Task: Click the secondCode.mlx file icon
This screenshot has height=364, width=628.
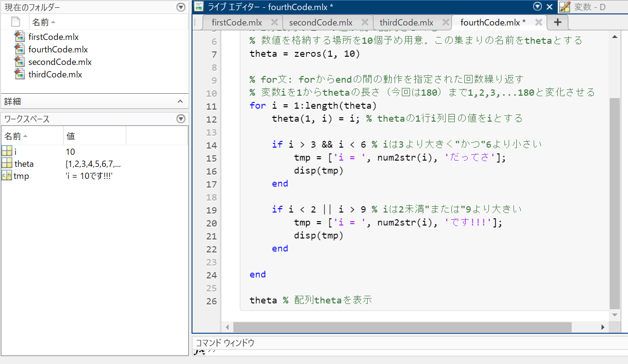Action: tap(19, 62)
